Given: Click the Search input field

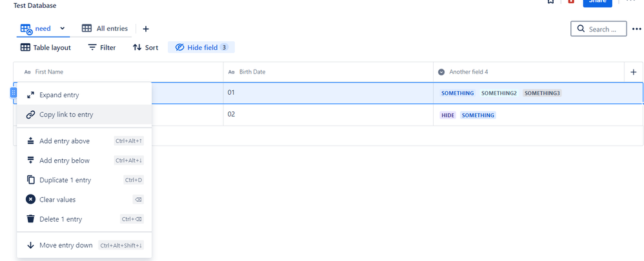Looking at the screenshot, I should [x=599, y=29].
